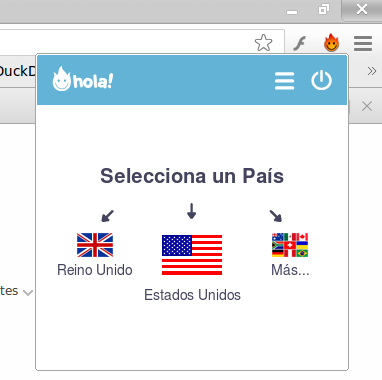382x380 pixels.
Task: Dismiss the bar with the gray X
Action: [x=367, y=106]
